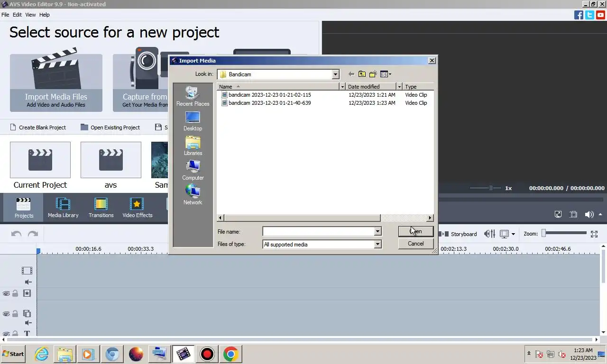This screenshot has width=607, height=364.
Task: Mute the video overlay track audio
Action: (x=28, y=323)
